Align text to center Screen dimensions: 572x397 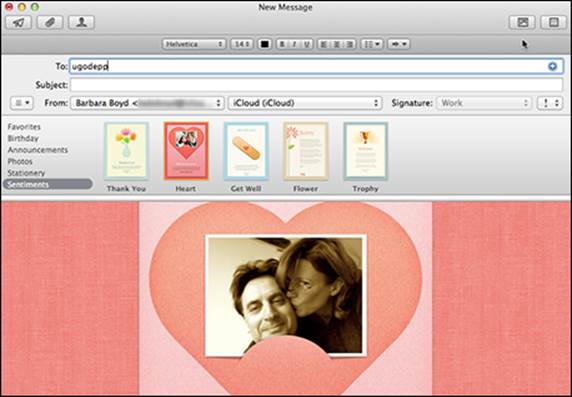pos(336,44)
